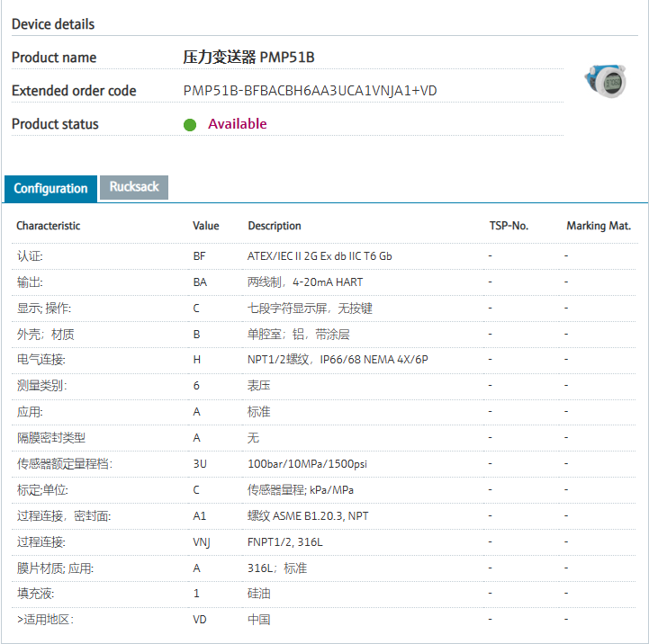Click the Available status text

point(237,124)
